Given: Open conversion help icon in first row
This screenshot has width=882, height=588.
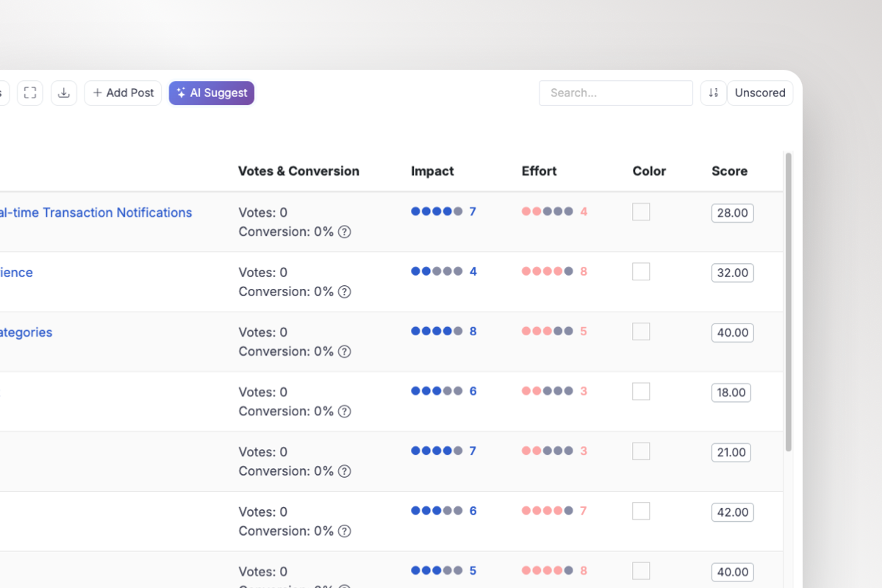Looking at the screenshot, I should tap(344, 232).
